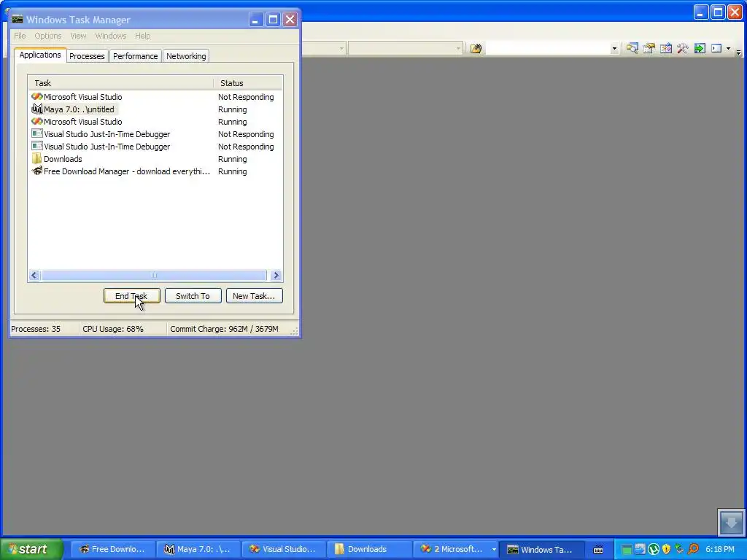Switch to the Networking tab
This screenshot has height=560, width=747.
(186, 55)
